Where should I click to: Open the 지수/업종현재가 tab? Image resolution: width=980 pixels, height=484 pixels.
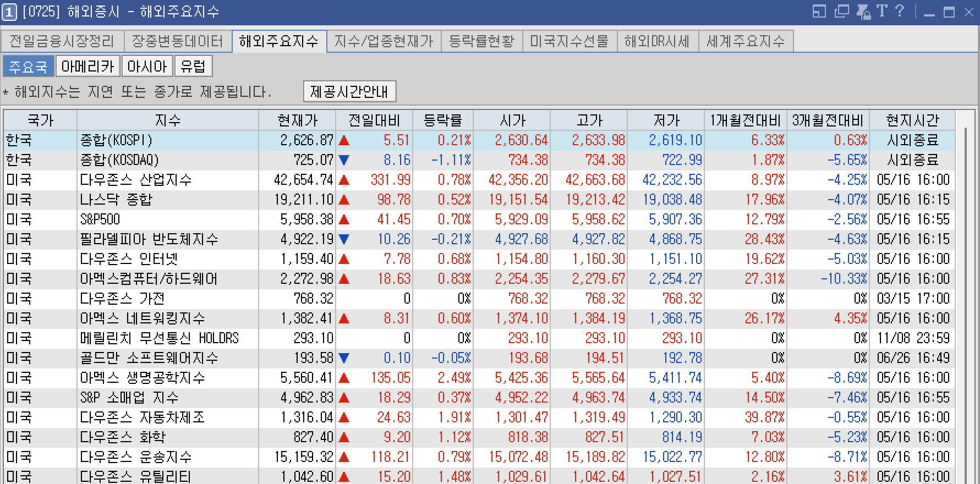384,41
